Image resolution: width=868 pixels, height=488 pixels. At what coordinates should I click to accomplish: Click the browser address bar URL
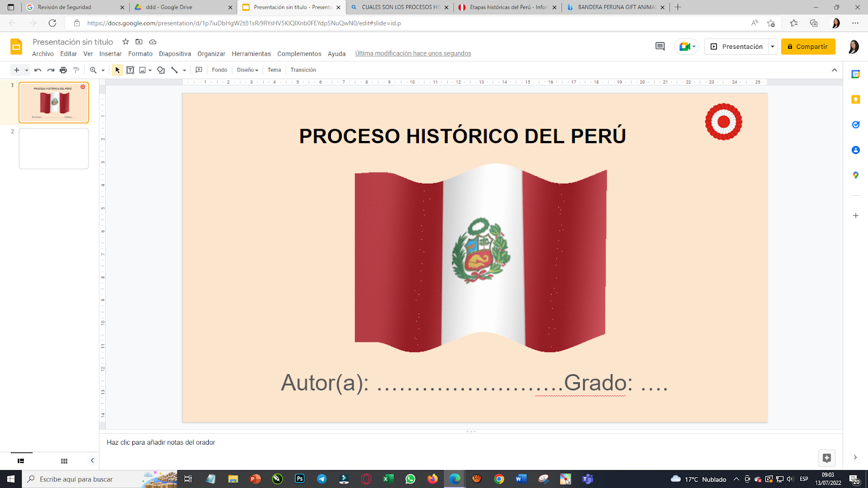click(x=244, y=23)
